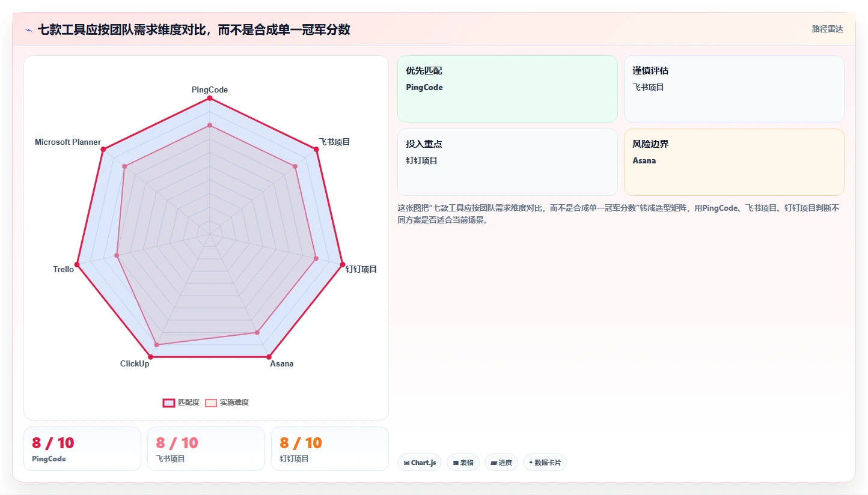Click the lightning icon beside the title
The image size is (868, 495).
click(28, 30)
